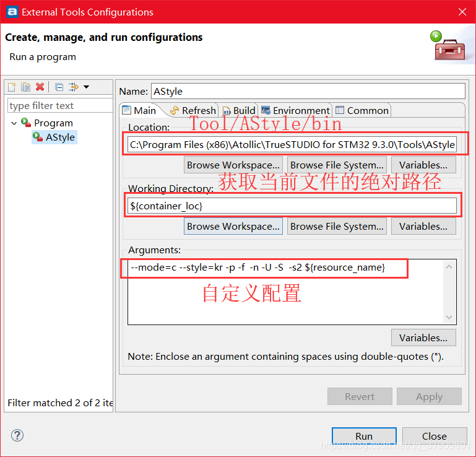Click the Environment tab icon
Image resolution: width=476 pixels, height=457 pixels.
(266, 110)
